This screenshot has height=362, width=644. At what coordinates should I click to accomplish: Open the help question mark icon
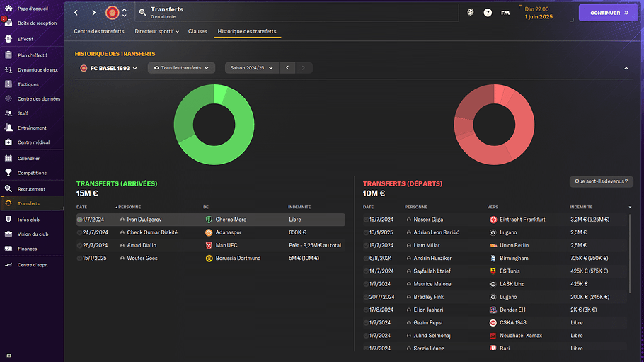488,13
